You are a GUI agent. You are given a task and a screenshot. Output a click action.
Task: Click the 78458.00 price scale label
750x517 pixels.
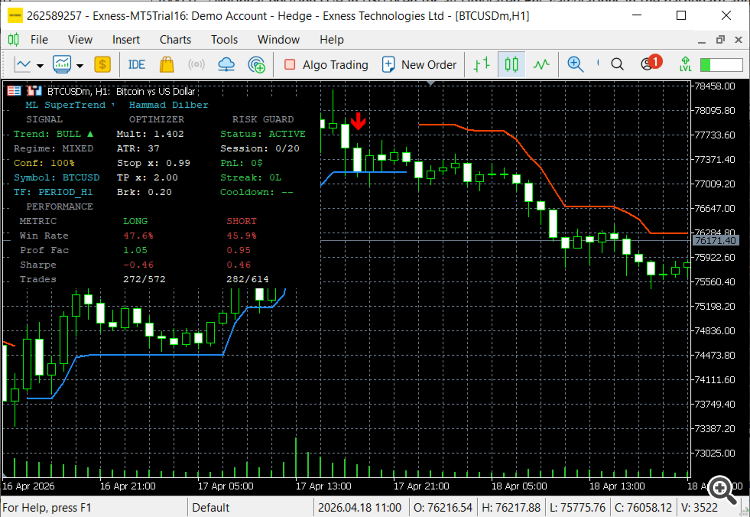click(x=715, y=86)
